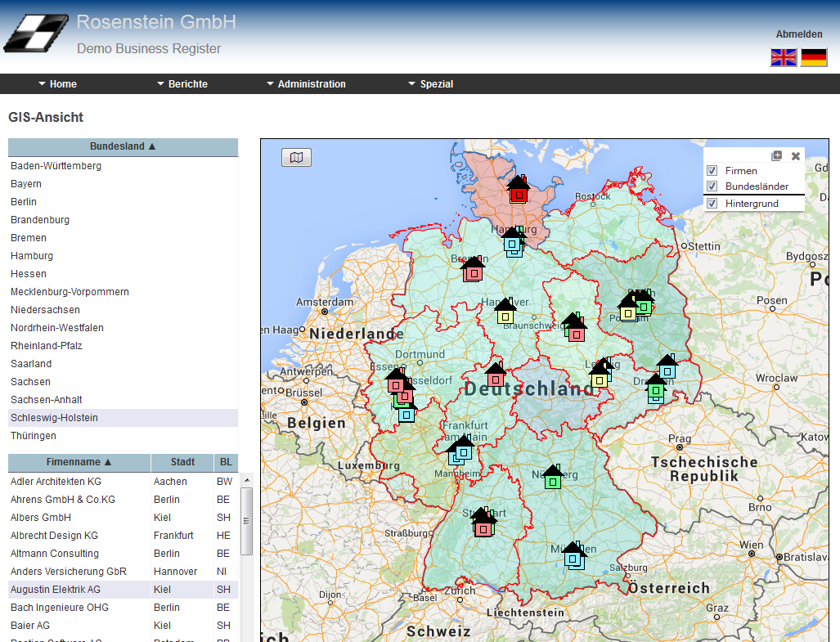This screenshot has height=642, width=840.
Task: Uncheck the Bundesländer layer checkbox
Action: tap(712, 186)
